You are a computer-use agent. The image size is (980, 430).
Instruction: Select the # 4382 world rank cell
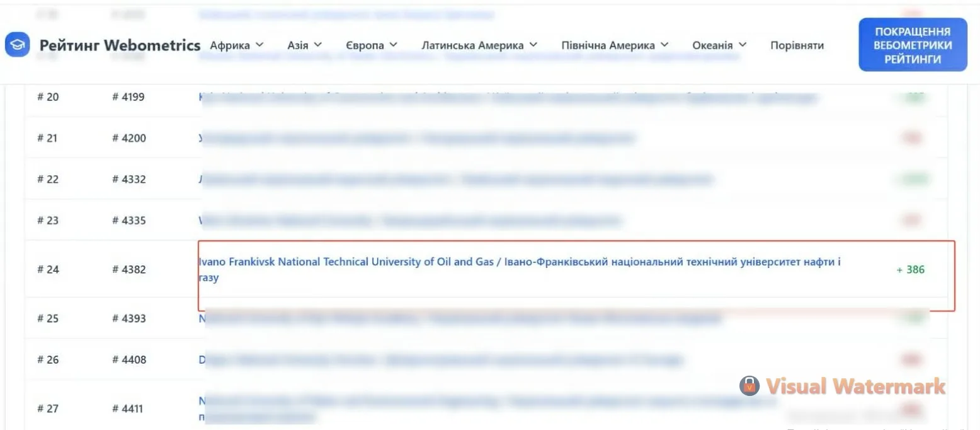pos(129,270)
